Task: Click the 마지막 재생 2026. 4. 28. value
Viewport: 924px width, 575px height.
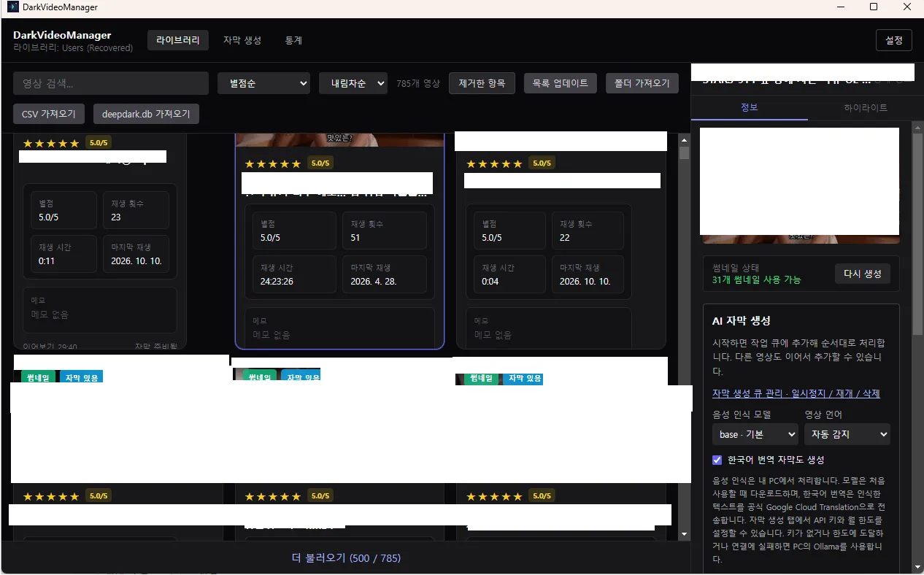Action: pos(374,281)
